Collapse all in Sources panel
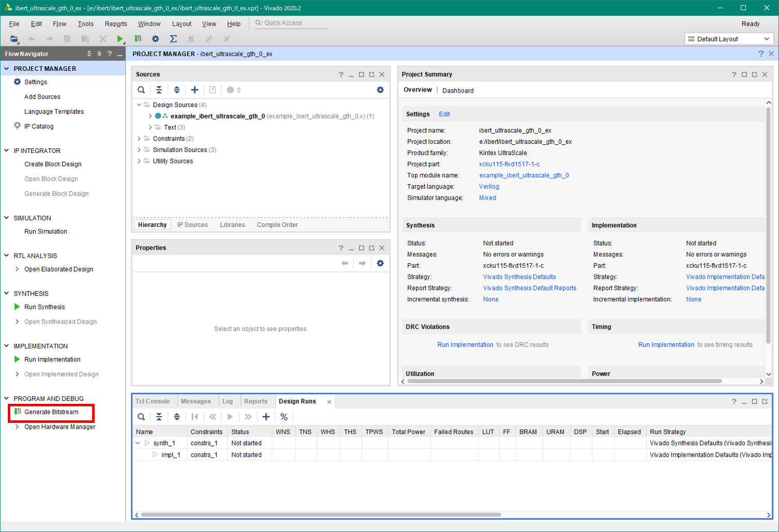The image size is (779, 532). (x=159, y=90)
